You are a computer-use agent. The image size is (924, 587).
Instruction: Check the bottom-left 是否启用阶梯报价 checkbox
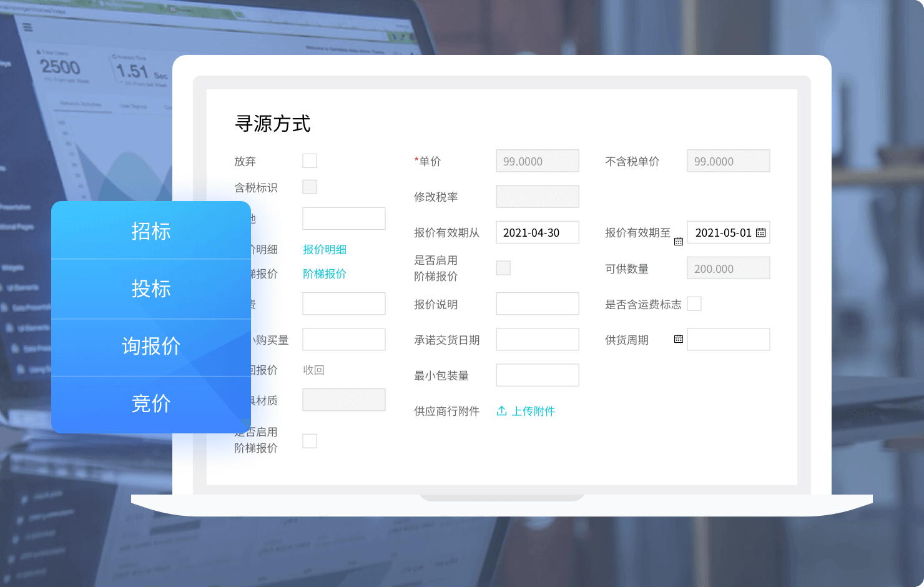point(310,441)
